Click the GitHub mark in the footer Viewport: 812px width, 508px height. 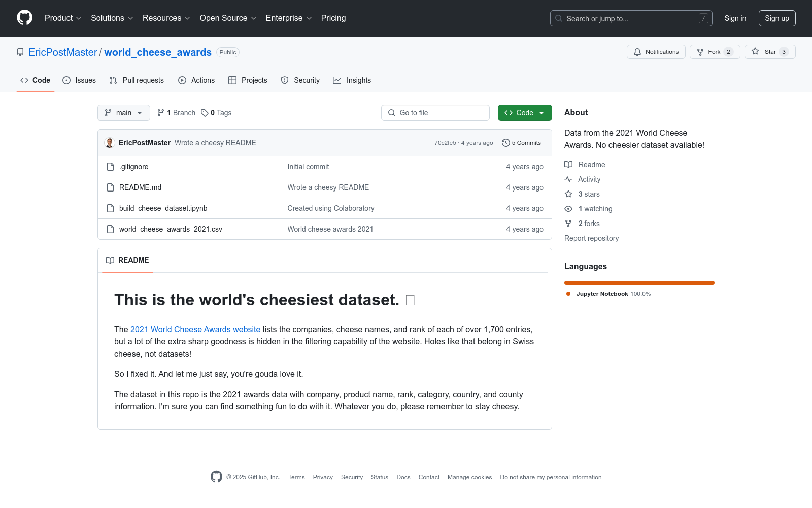(216, 477)
